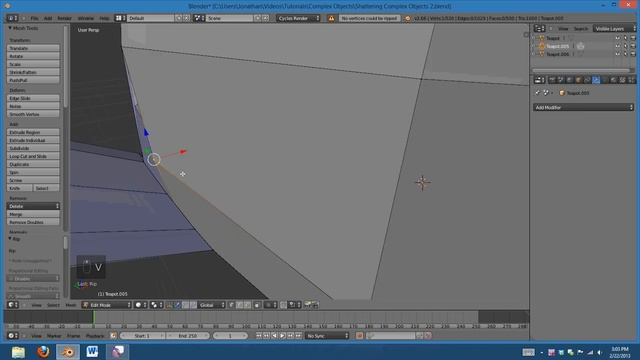Switch to the Modifiers wrench tab
The width and height of the screenshot is (640, 360).
coord(596,80)
